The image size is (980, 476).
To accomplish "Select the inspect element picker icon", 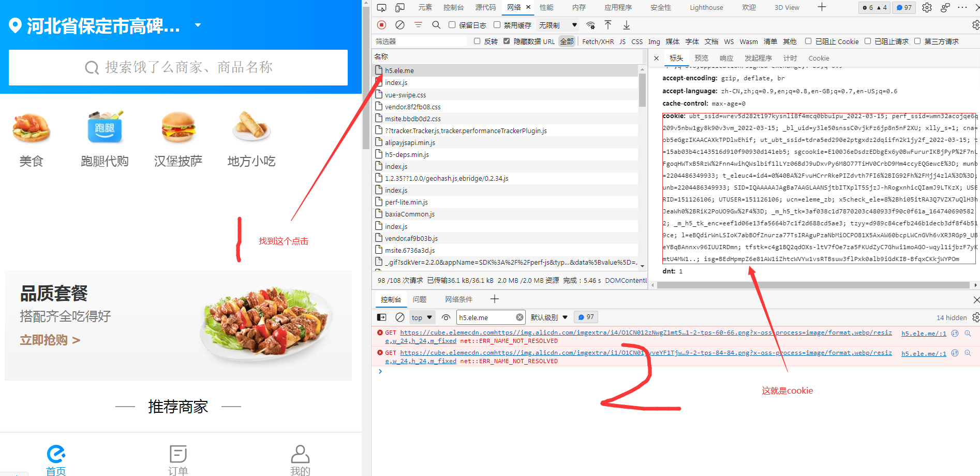I will click(382, 7).
